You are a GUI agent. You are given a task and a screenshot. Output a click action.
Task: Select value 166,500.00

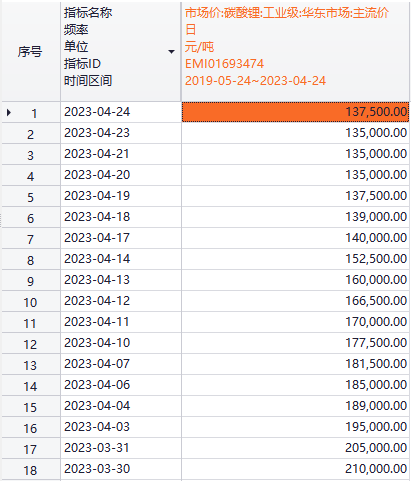(295, 301)
